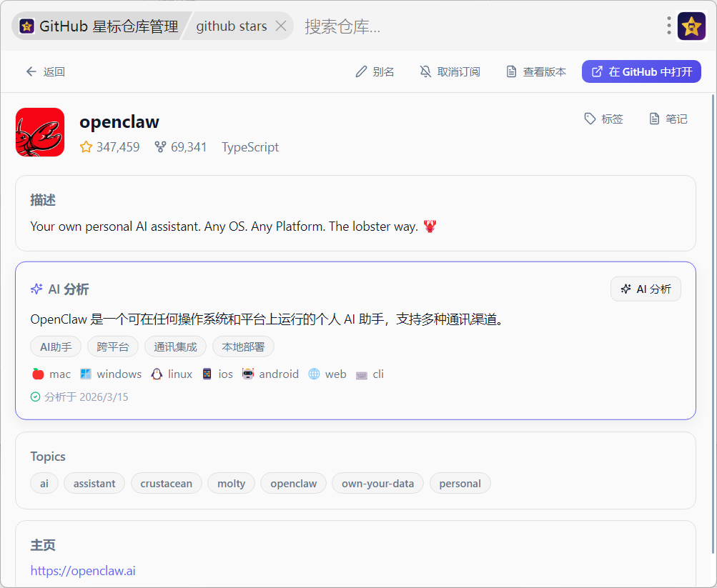Select the 本地部署 tag chip
717x588 pixels.
(243, 347)
